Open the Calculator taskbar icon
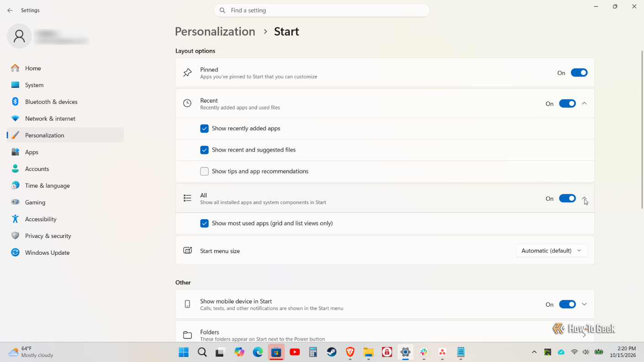Screen dimensions: 644x362 click(313, 352)
